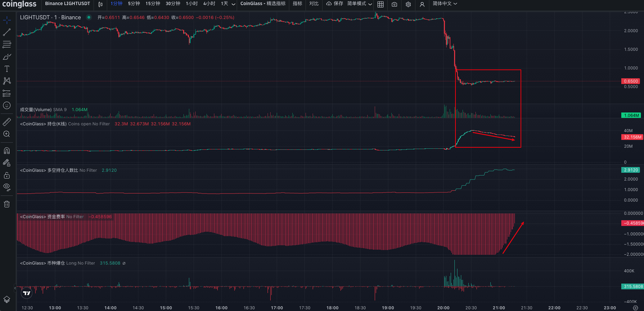Switch to 1天 interval
The height and width of the screenshot is (311, 644).
(224, 4)
